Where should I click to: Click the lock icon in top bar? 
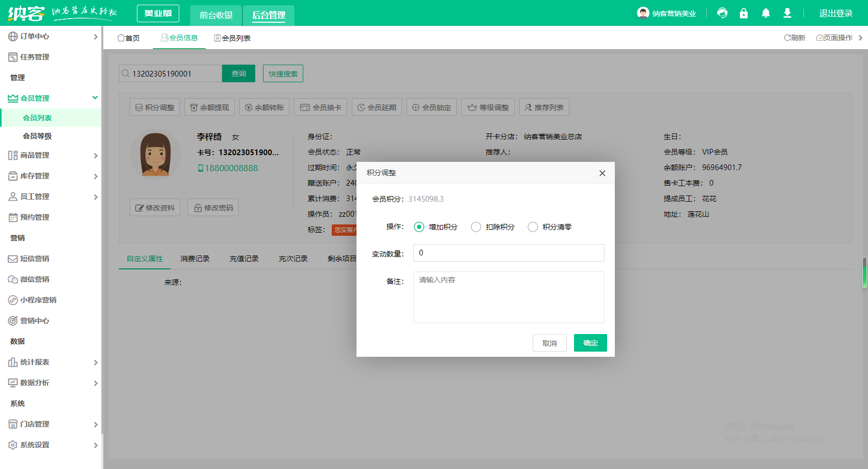click(744, 13)
